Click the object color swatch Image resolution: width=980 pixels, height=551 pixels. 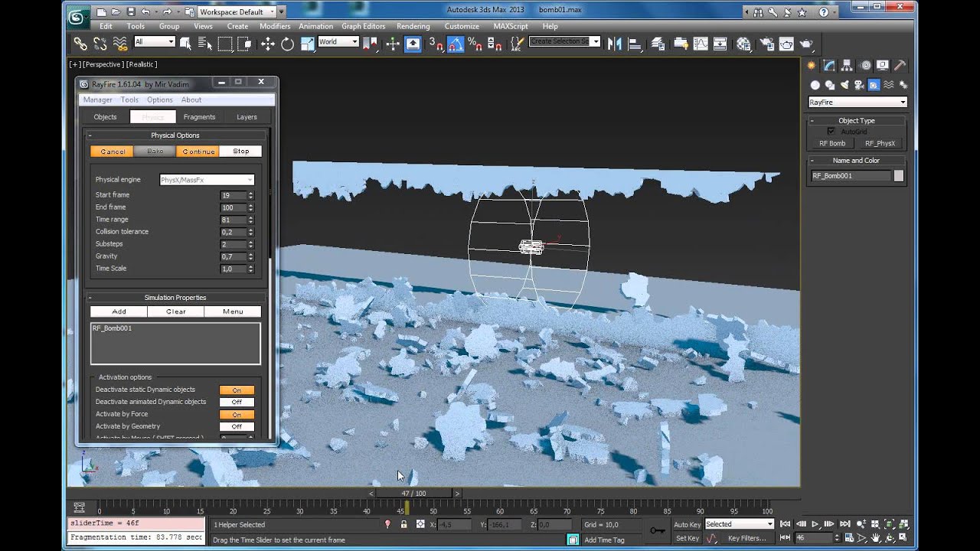(x=899, y=176)
